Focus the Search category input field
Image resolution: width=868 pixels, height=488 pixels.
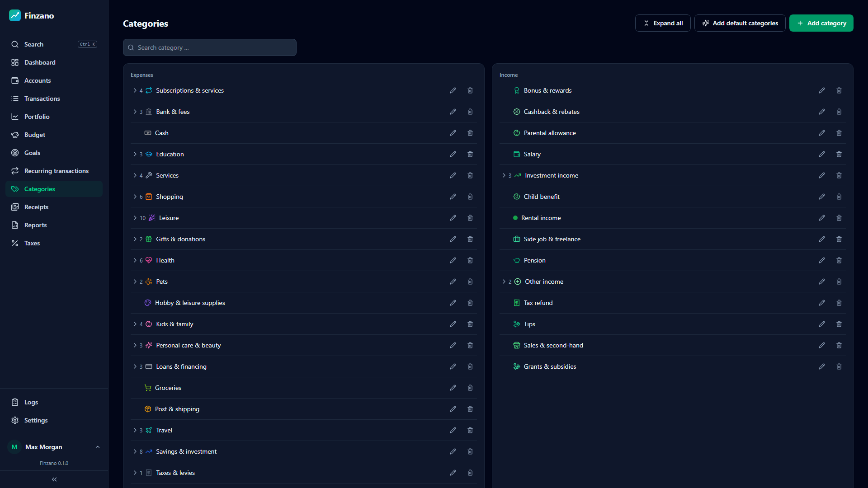[x=210, y=47]
